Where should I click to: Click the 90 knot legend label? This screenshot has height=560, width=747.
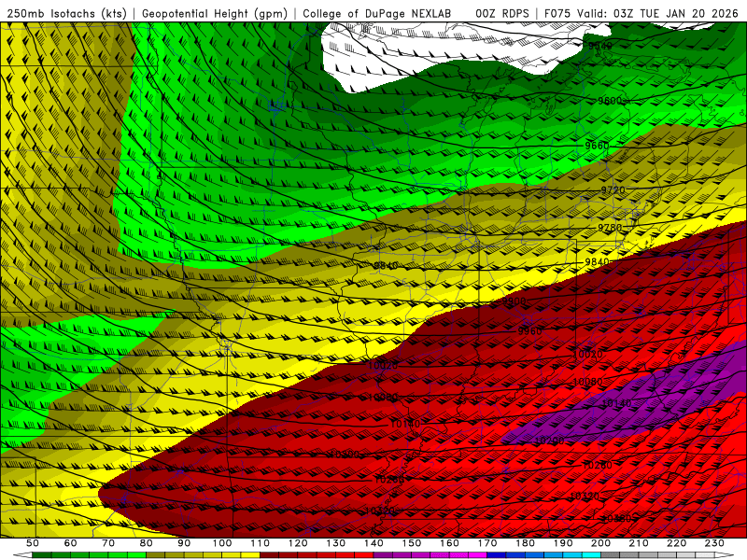(184, 543)
